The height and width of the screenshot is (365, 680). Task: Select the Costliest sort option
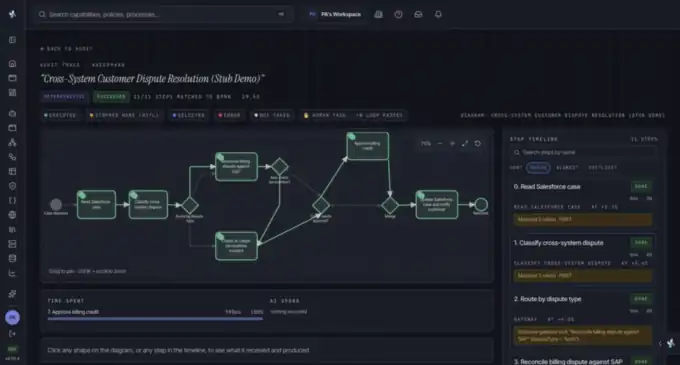point(602,168)
